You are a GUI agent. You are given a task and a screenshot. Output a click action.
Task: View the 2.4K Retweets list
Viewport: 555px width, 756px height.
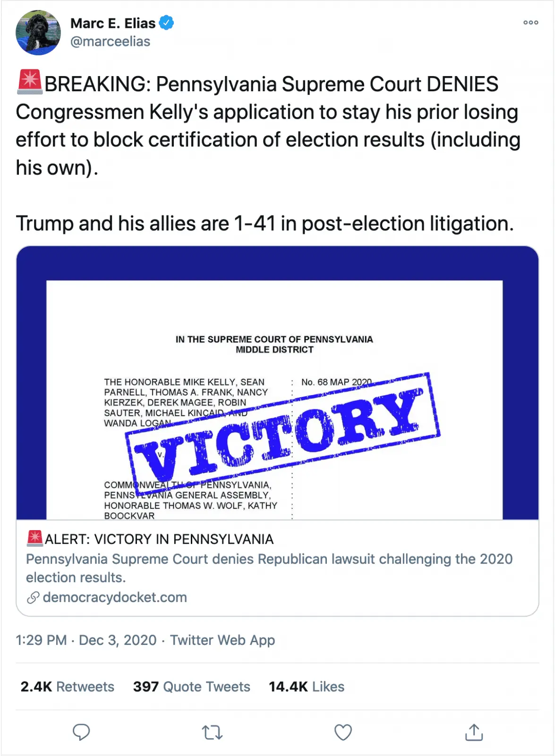(68, 687)
